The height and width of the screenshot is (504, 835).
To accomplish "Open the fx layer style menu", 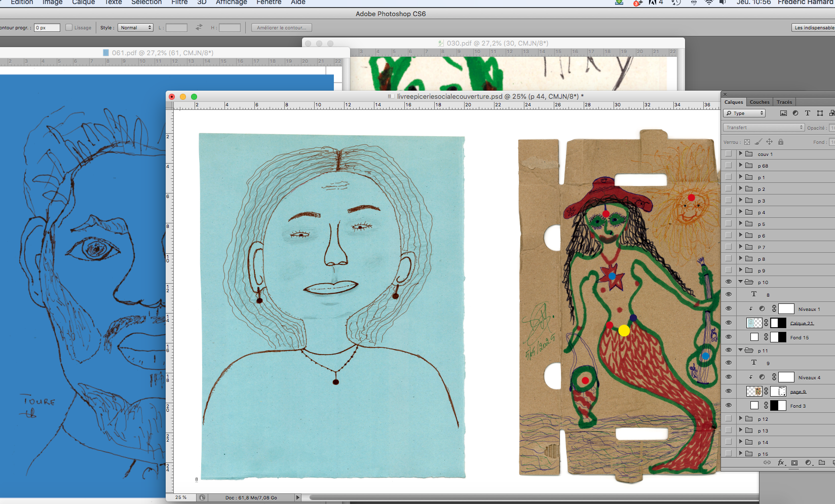I will pos(781,462).
